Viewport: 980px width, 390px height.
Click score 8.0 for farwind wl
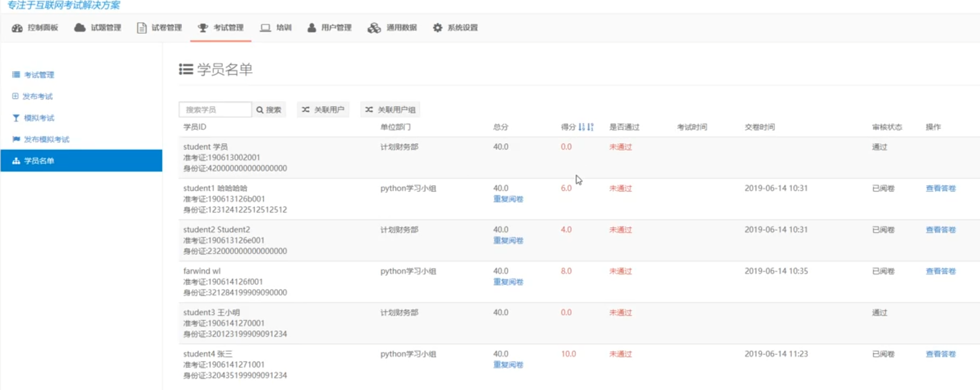[566, 271]
